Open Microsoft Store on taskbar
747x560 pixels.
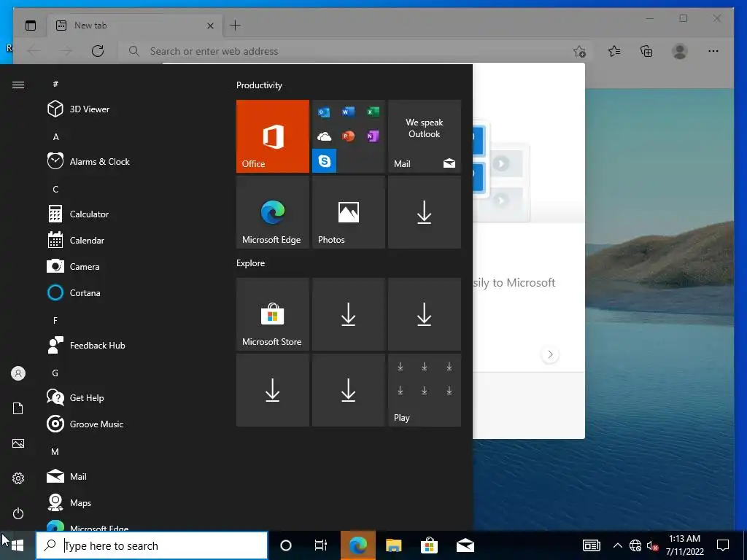point(429,545)
